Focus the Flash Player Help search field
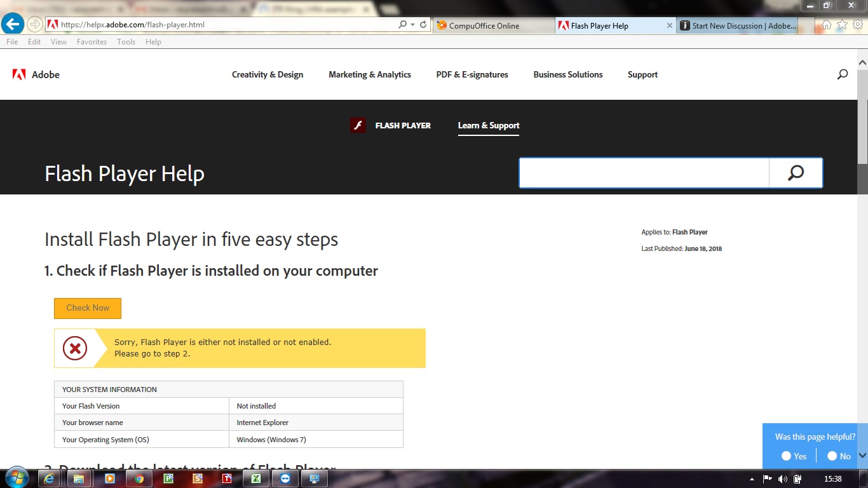This screenshot has width=868, height=488. tap(644, 173)
